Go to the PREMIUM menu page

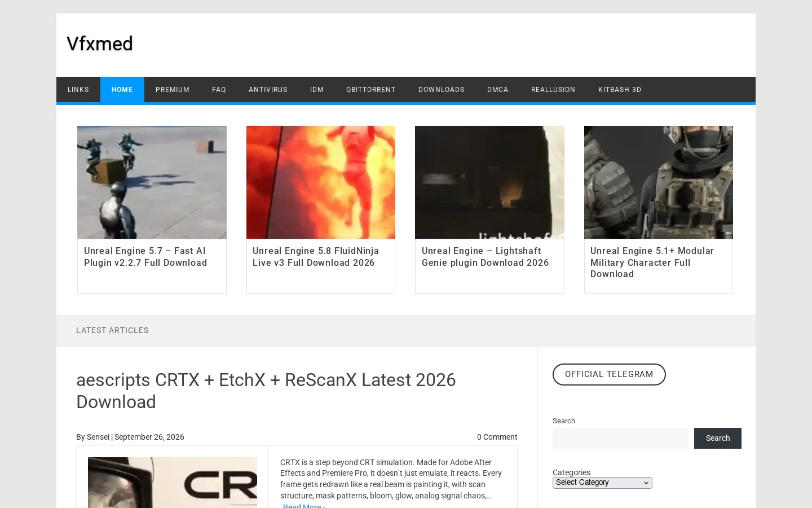click(173, 90)
